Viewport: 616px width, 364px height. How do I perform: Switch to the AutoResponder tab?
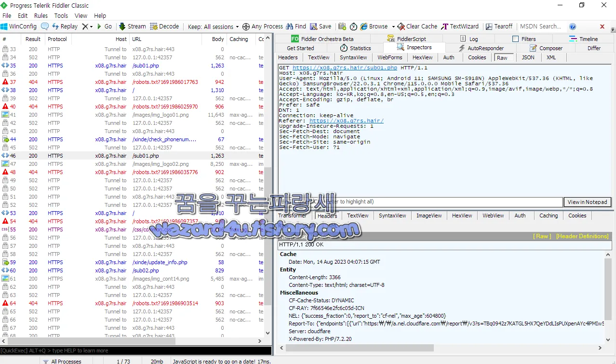pos(481,48)
